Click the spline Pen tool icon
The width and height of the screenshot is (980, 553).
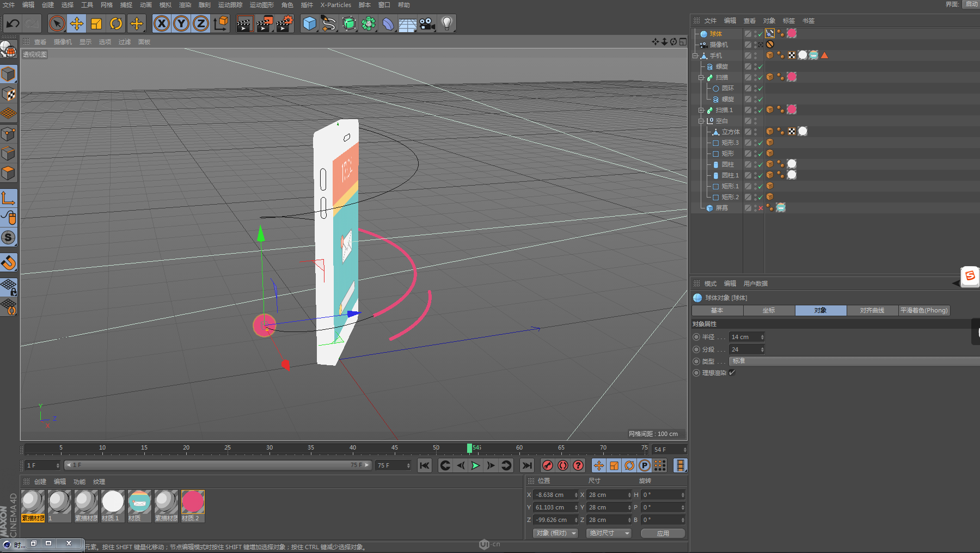329,23
